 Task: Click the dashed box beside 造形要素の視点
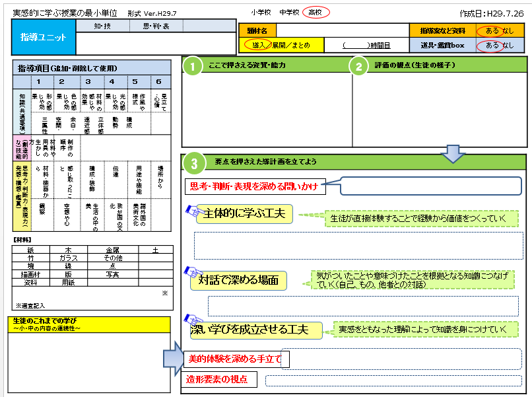393,380
